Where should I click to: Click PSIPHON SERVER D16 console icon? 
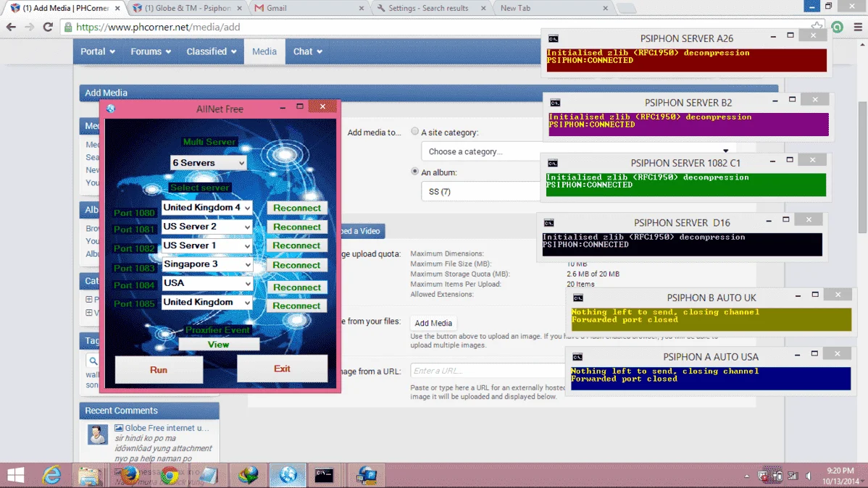(x=548, y=222)
